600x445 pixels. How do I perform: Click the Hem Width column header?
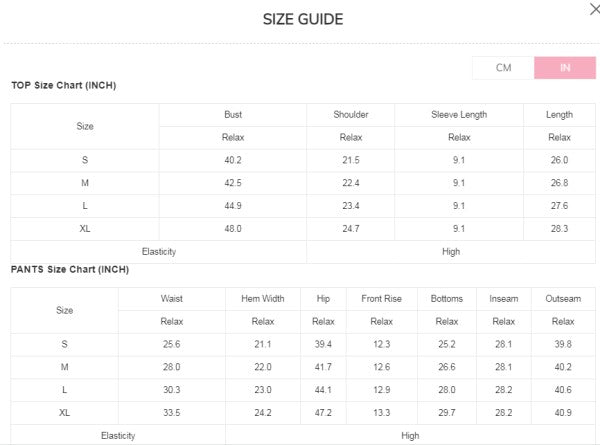coord(262,299)
